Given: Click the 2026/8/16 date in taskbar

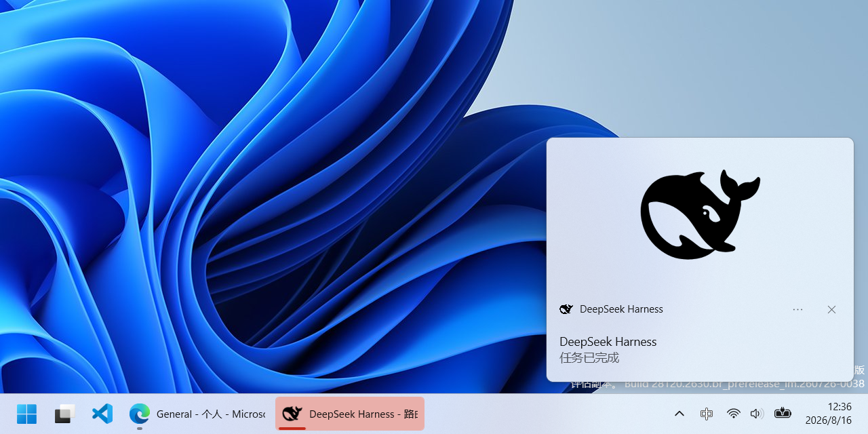Looking at the screenshot, I should (828, 420).
